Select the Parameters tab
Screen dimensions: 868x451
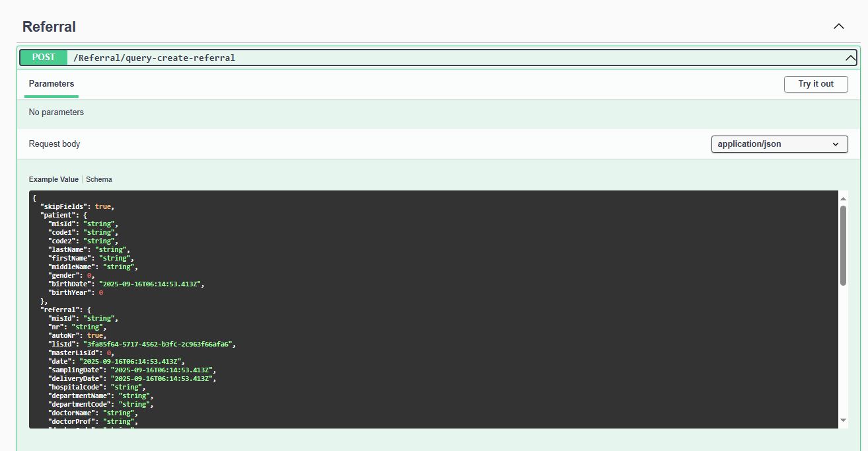52,84
